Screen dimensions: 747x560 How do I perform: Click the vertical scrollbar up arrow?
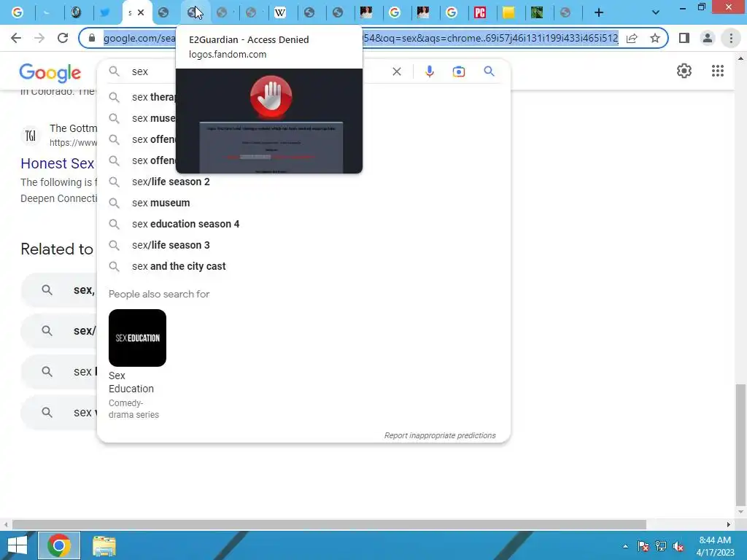[740, 58]
